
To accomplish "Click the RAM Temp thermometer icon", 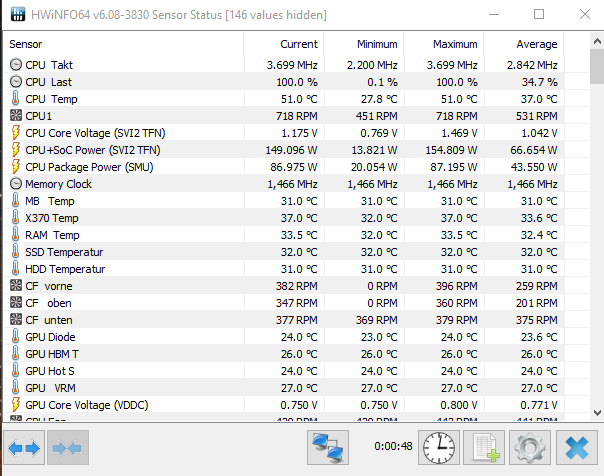I will [x=15, y=235].
